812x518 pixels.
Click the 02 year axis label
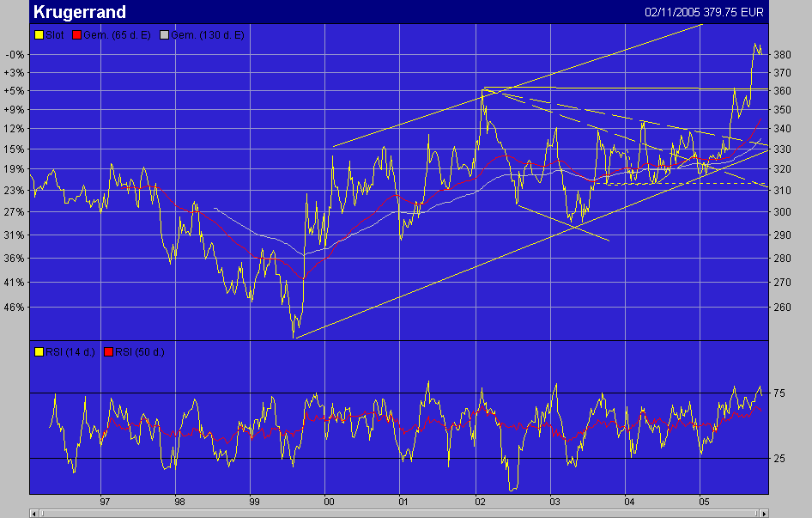480,502
